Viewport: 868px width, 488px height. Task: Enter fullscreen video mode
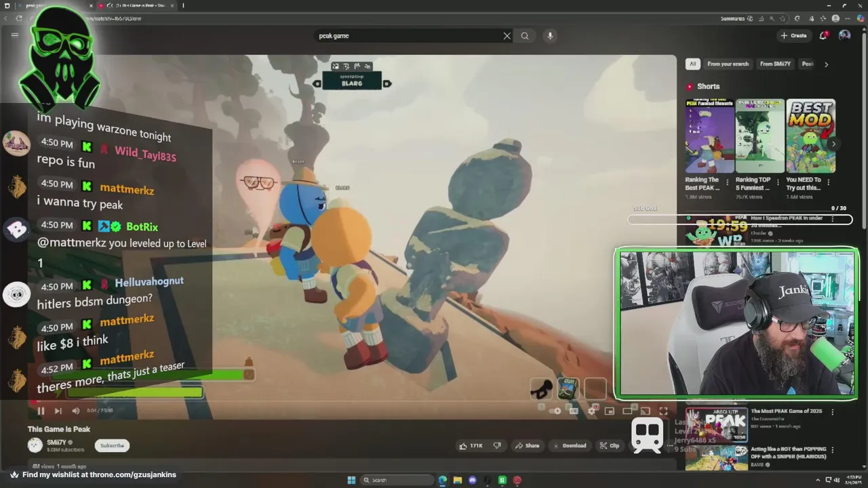(663, 411)
